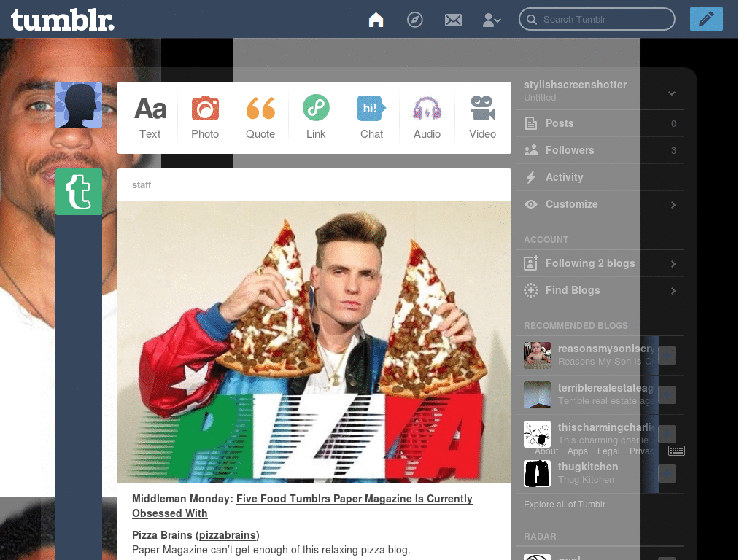This screenshot has height=560, width=747.
Task: Open the stylishscreenshotter blog title
Action: click(x=575, y=85)
